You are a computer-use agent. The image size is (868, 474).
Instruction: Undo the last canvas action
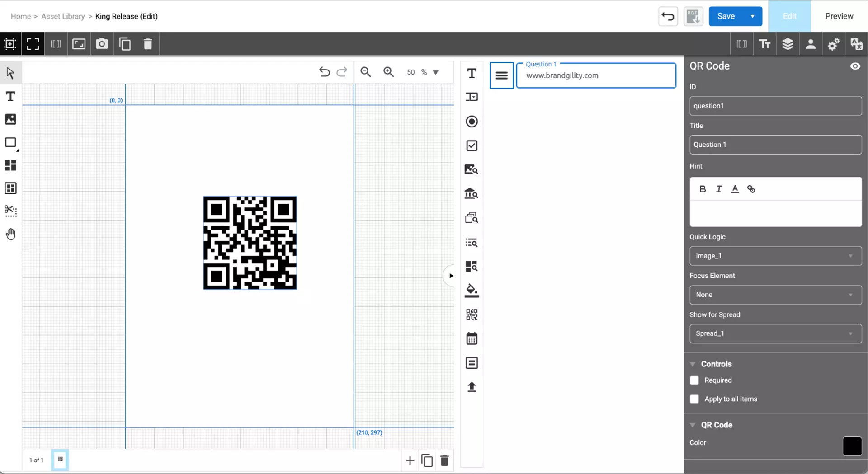click(x=324, y=72)
